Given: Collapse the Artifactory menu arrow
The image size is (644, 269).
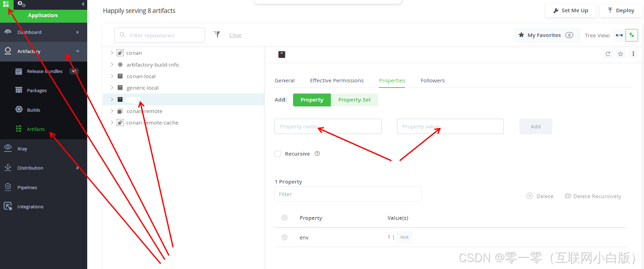Looking at the screenshot, I should tap(77, 51).
